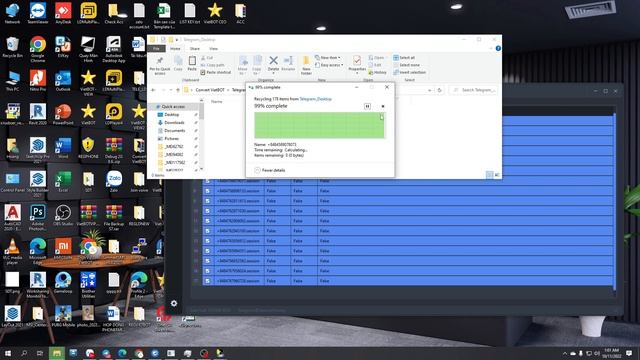Click Paste shortcut in the ribbon

point(216,72)
